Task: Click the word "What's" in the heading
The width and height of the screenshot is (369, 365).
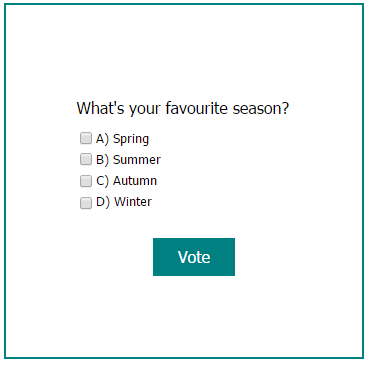Action: click(x=100, y=108)
